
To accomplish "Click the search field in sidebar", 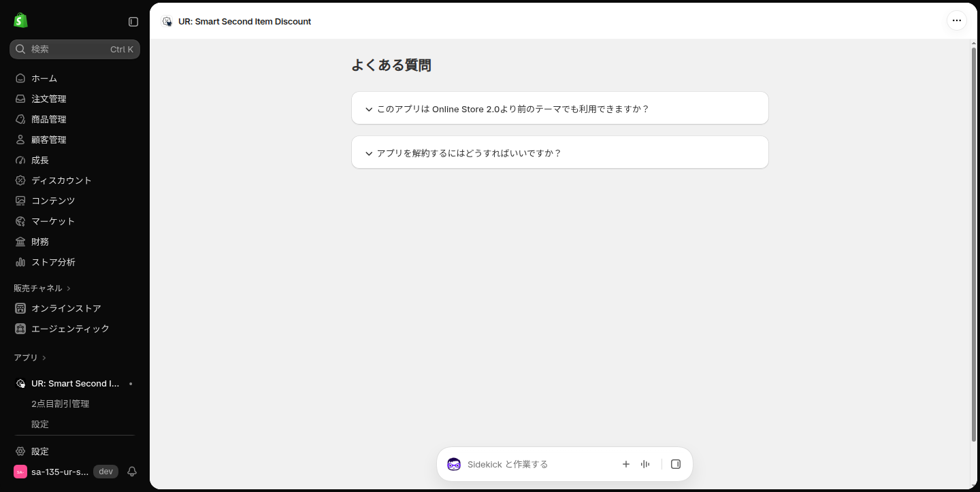I will [75, 49].
